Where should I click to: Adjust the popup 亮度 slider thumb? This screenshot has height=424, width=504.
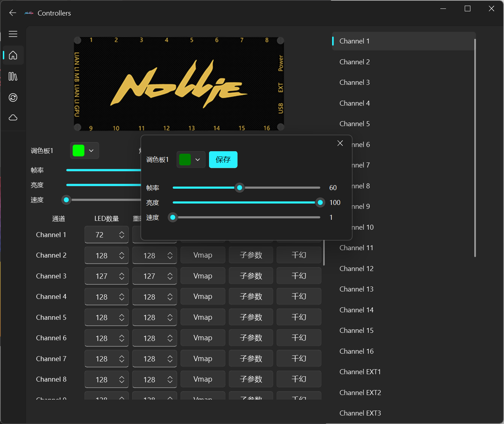tap(320, 202)
